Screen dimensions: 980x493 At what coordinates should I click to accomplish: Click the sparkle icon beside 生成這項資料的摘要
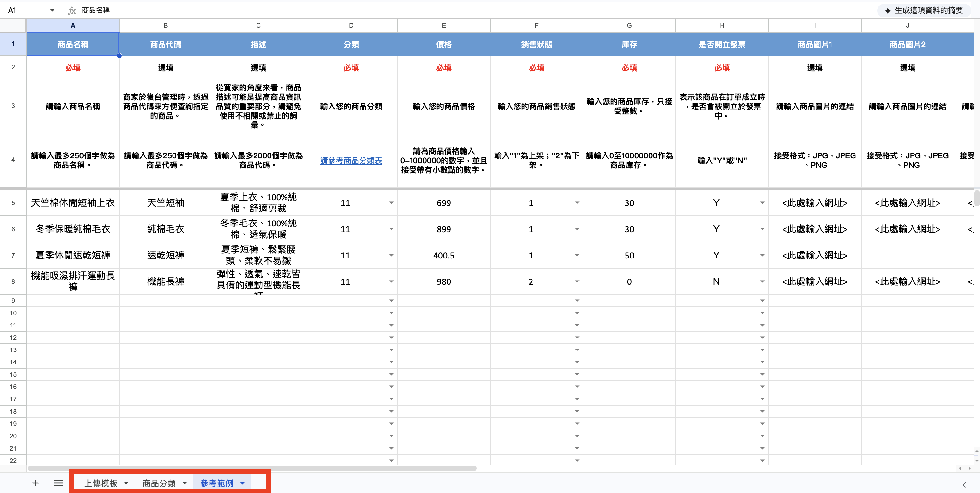tap(888, 10)
